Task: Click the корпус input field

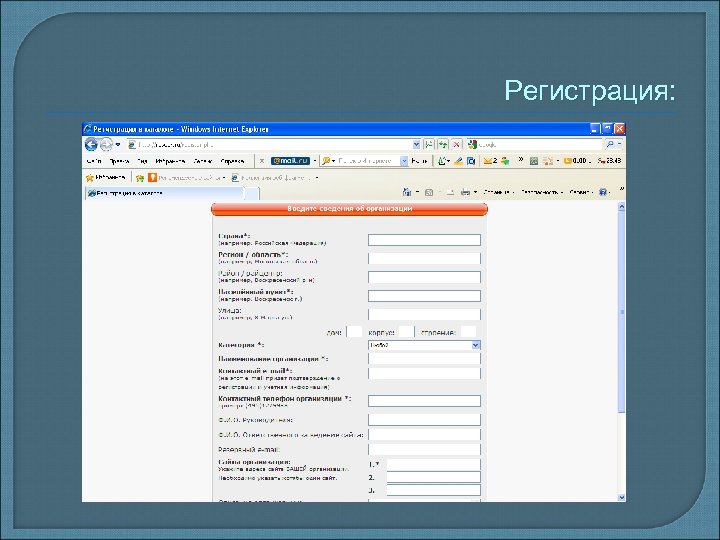Action: coord(406,332)
